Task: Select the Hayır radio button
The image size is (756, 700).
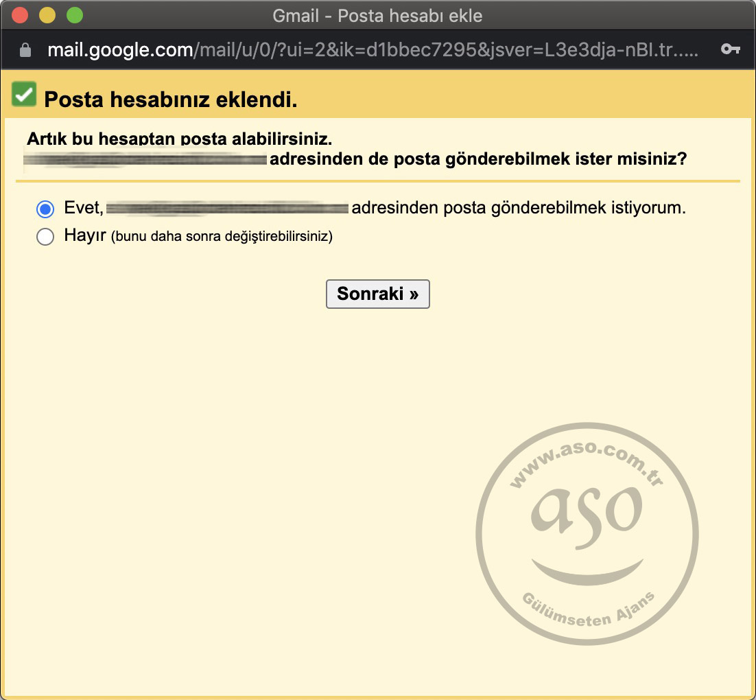Action: [x=45, y=237]
